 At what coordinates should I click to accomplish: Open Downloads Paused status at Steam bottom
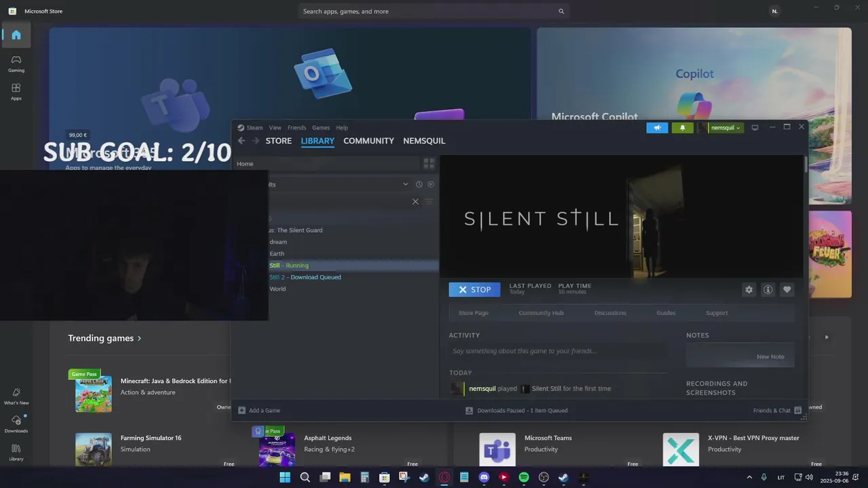pyautogui.click(x=517, y=411)
